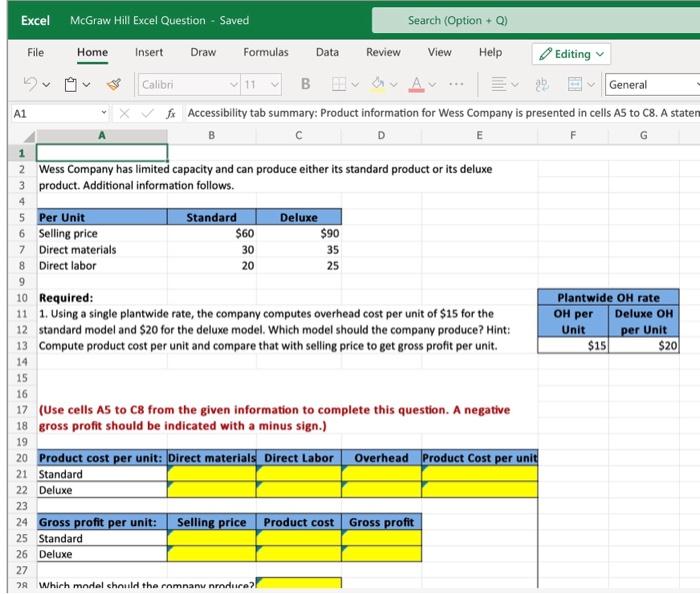The height and width of the screenshot is (594, 700).
Task: Open the Insert tab
Action: coord(149,53)
